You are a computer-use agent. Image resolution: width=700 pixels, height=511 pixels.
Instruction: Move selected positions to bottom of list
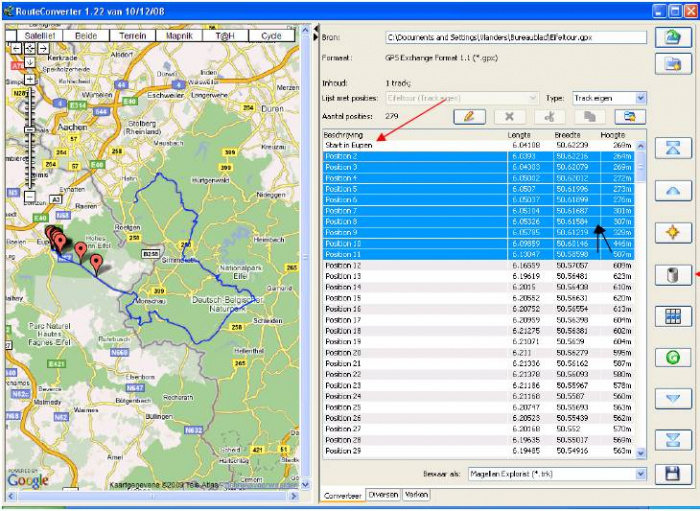tap(673, 440)
